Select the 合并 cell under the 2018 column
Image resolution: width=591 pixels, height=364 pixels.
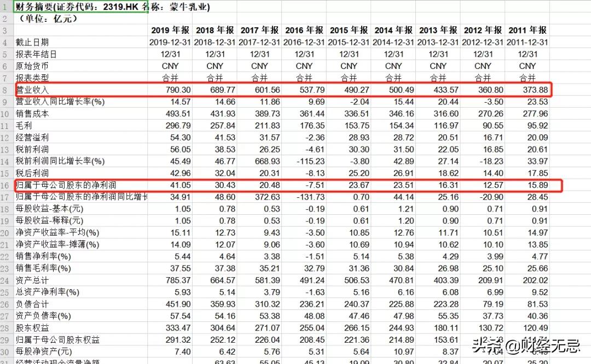215,77
